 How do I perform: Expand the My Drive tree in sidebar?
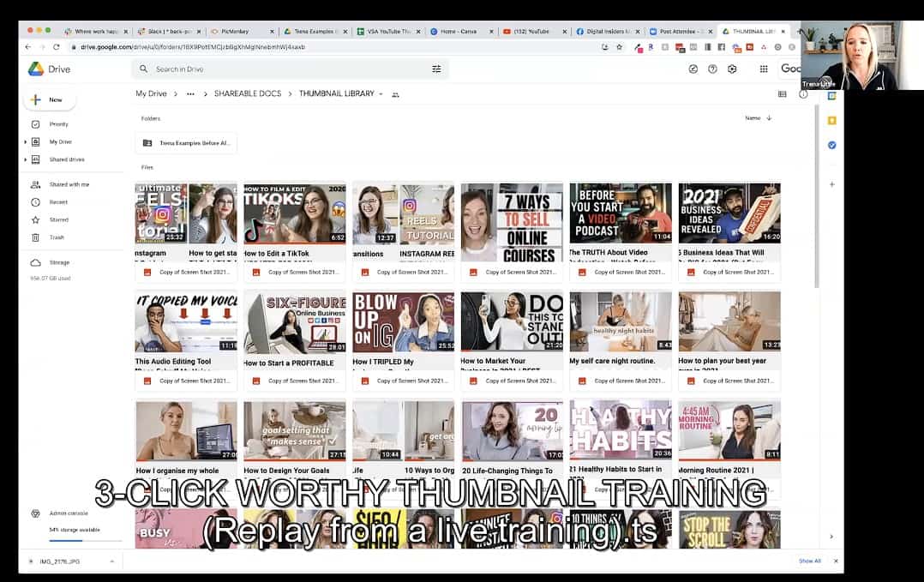(26, 142)
